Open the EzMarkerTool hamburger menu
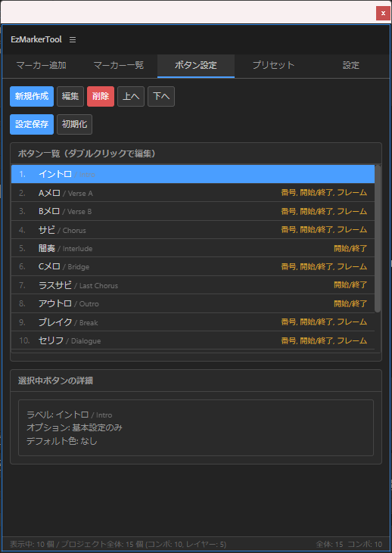This screenshot has width=392, height=553. click(73, 39)
